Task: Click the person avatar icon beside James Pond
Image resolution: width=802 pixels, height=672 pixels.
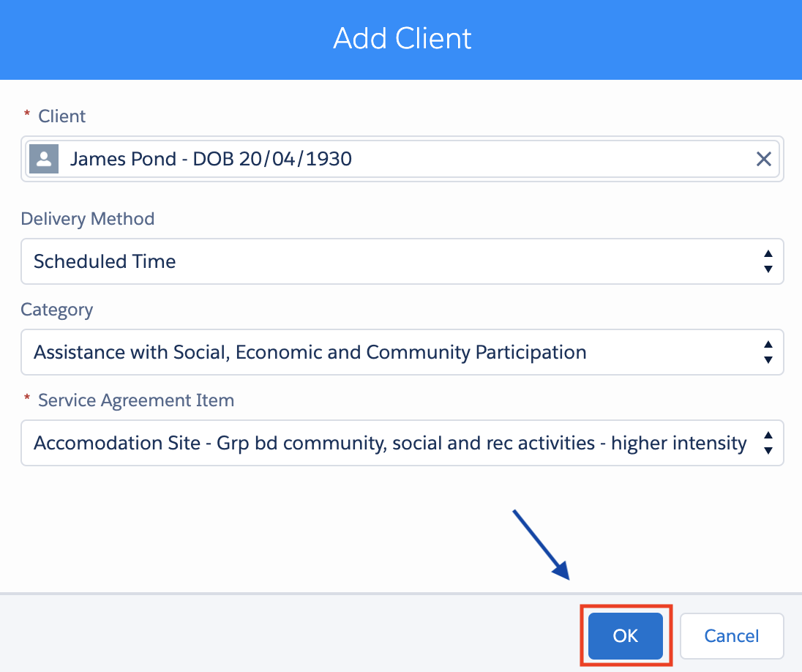Action: [44, 159]
